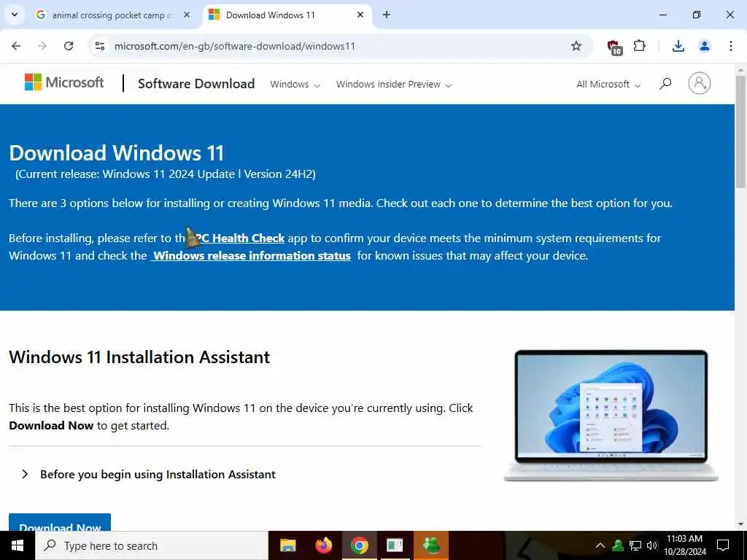747x560 pixels.
Task: Open the clock showing 11:03 AM
Action: click(x=685, y=545)
